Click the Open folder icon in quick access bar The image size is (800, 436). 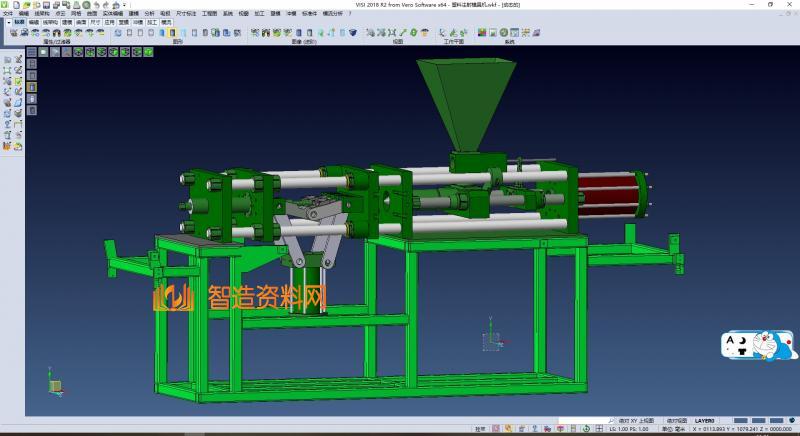pyautogui.click(x=24, y=5)
